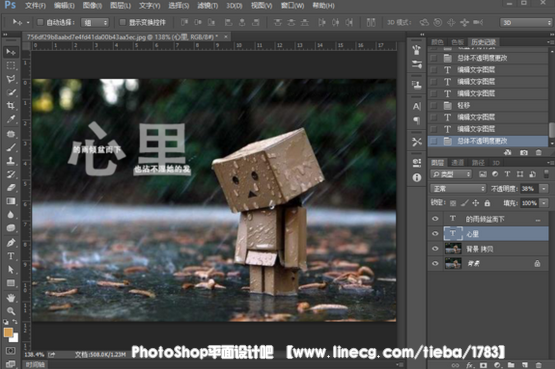Delete current history state trash icon
The image size is (555, 369).
coord(538,152)
